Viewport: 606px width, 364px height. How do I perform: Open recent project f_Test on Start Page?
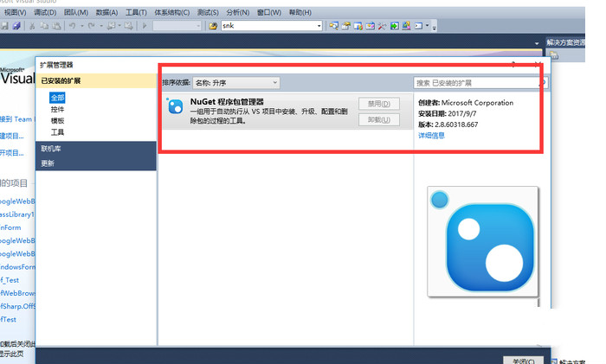coord(10,280)
